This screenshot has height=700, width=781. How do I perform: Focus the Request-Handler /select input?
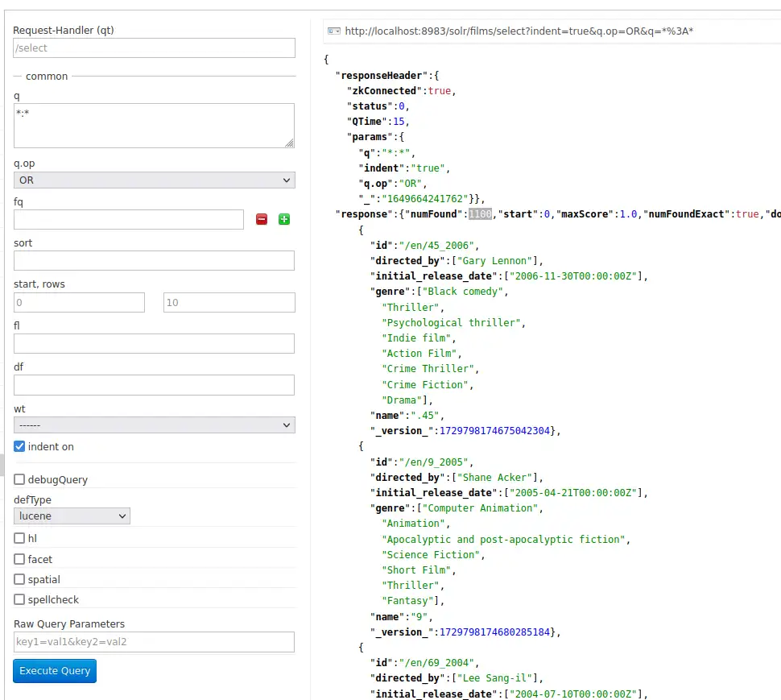155,48
